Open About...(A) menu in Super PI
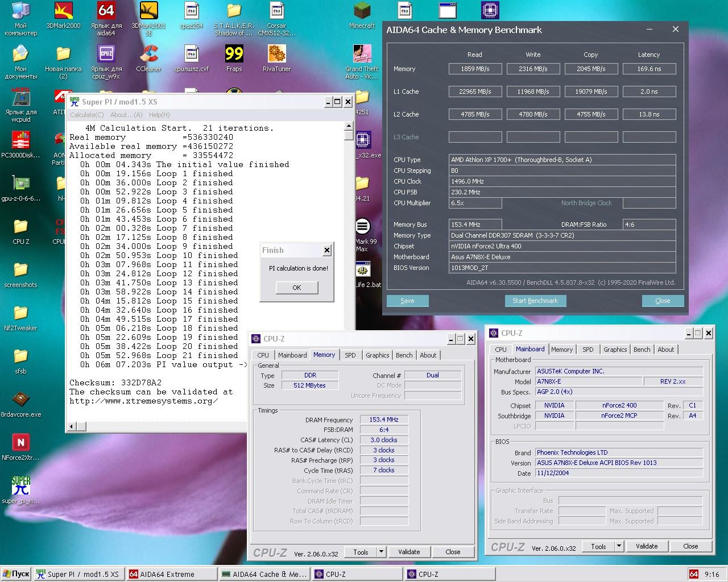 pyautogui.click(x=126, y=114)
